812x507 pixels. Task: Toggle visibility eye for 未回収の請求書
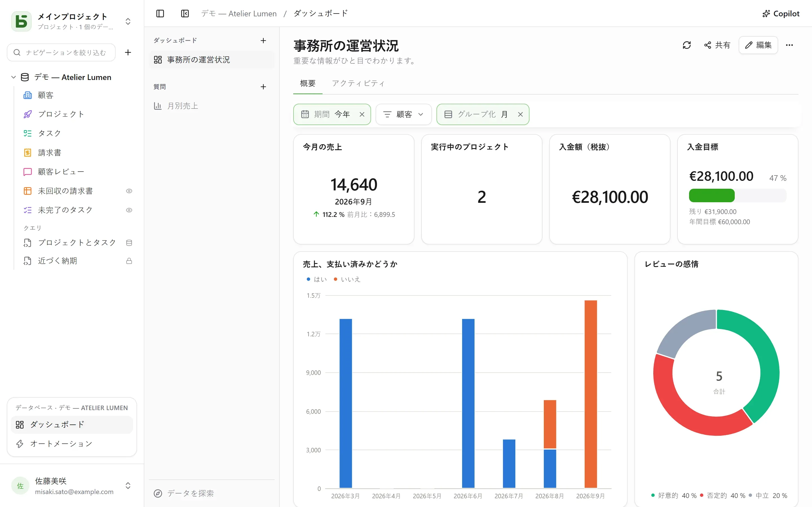click(x=129, y=191)
